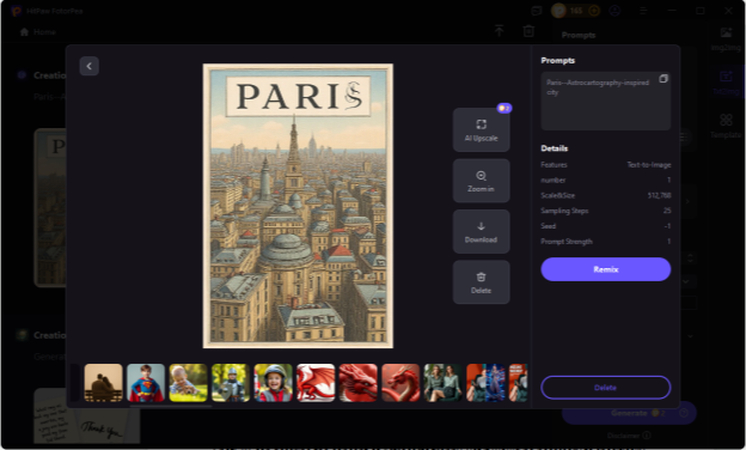Select the knight in armor thumbnail

230,382
